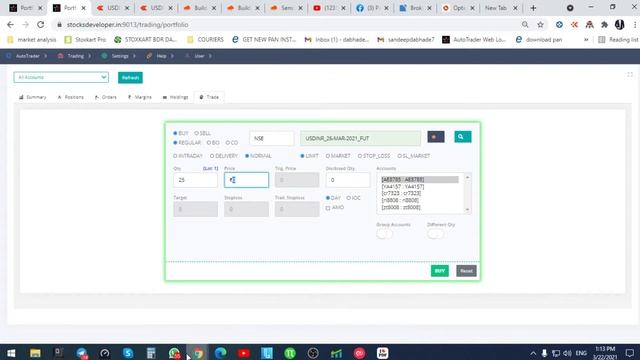
Task: Click the Accounts list scrollbar
Action: [468, 193]
